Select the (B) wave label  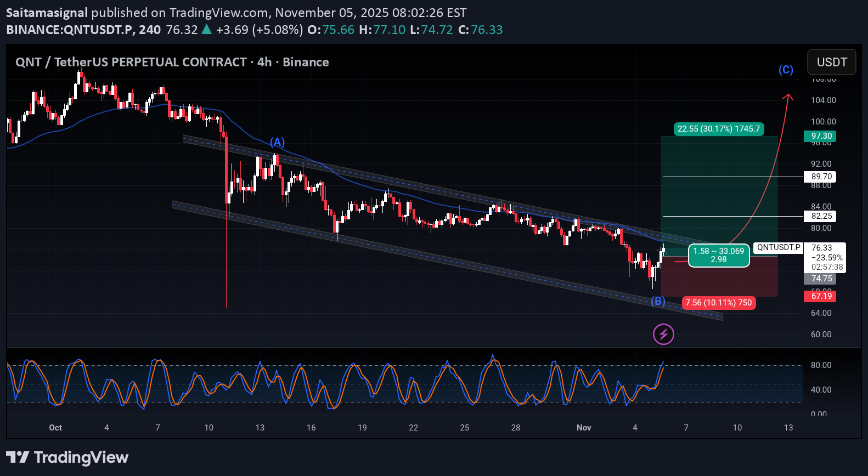[658, 301]
